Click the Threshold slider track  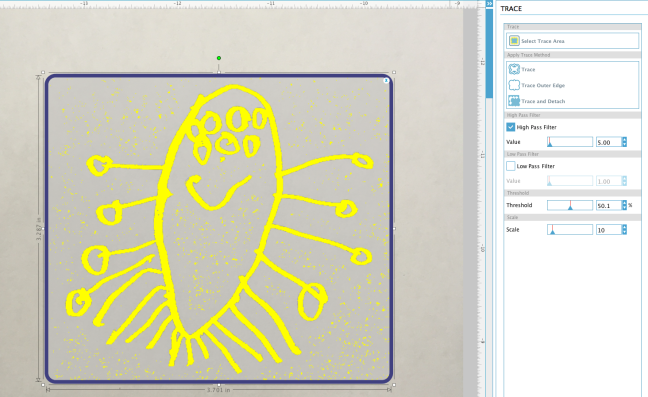click(569, 205)
